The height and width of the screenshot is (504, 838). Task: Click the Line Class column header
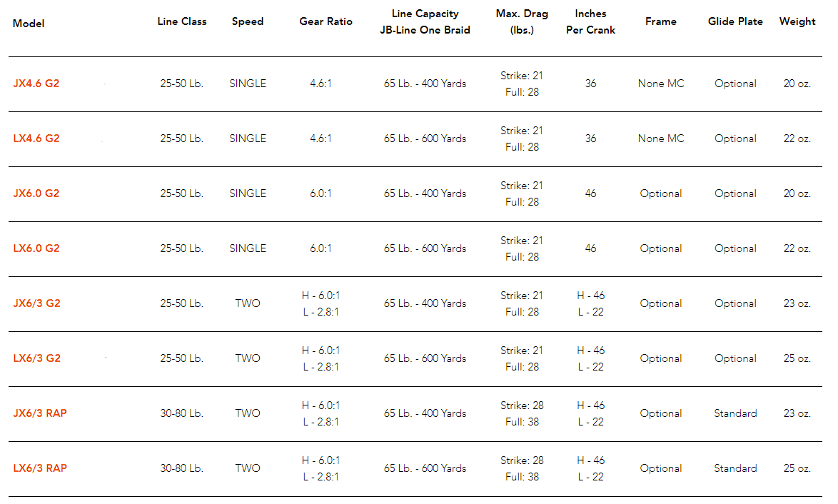point(182,21)
